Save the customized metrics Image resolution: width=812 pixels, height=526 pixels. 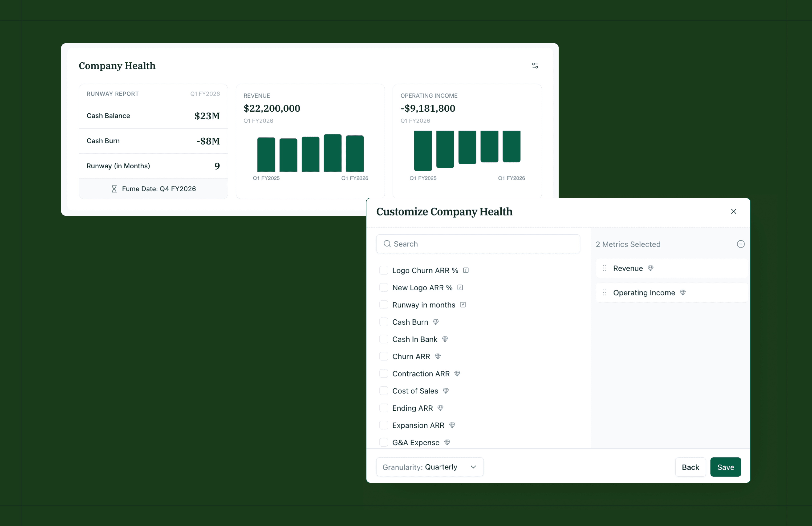click(725, 467)
